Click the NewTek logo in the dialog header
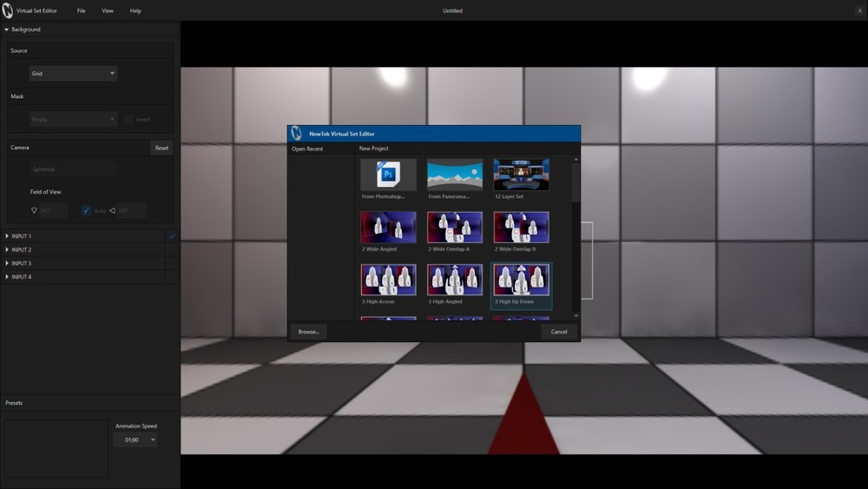The width and height of the screenshot is (868, 489). pos(297,134)
